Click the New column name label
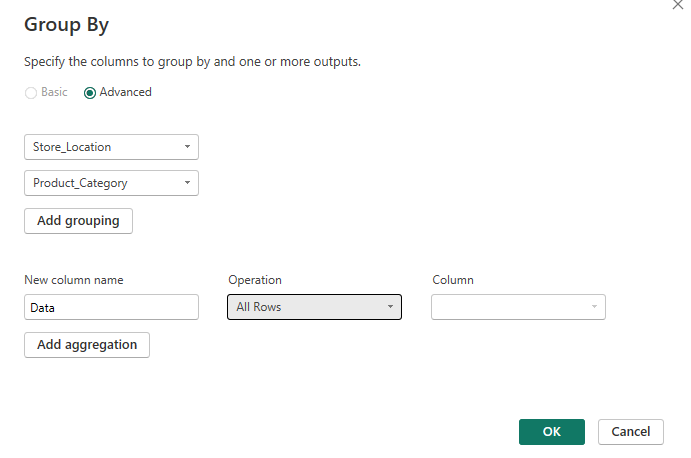 click(73, 280)
